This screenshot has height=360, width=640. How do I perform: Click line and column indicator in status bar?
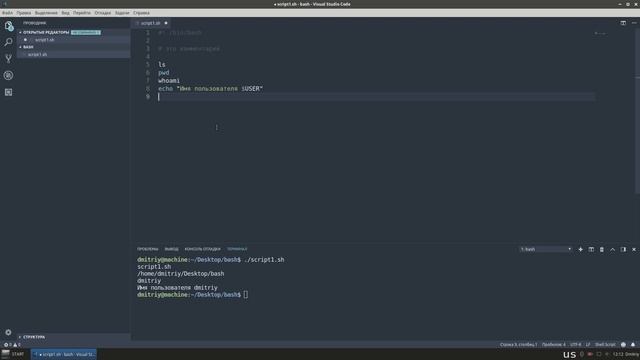click(x=518, y=344)
